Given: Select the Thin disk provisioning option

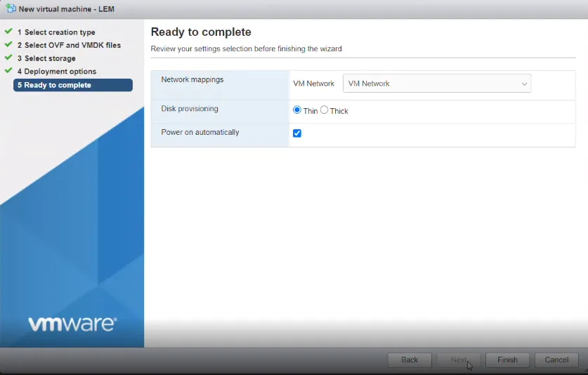Looking at the screenshot, I should pos(297,110).
